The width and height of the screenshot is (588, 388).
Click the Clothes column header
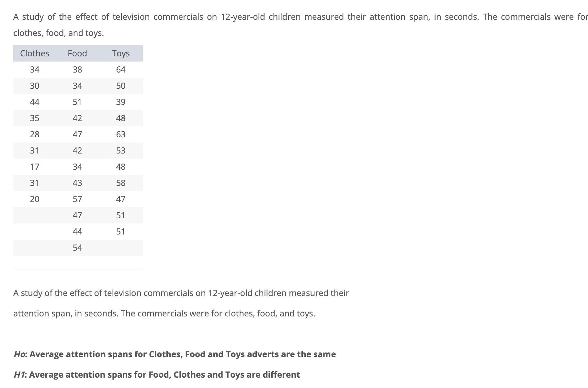(x=35, y=53)
